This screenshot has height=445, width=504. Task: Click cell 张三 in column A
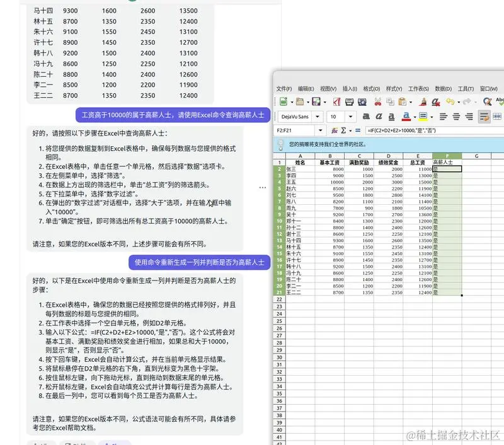(301, 169)
